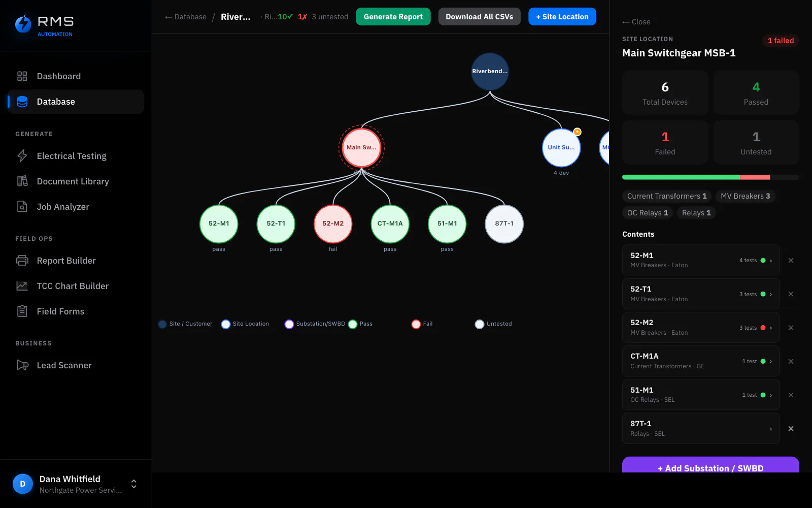This screenshot has width=812, height=508.
Task: Open the Document Library books icon
Action: pyautogui.click(x=22, y=181)
